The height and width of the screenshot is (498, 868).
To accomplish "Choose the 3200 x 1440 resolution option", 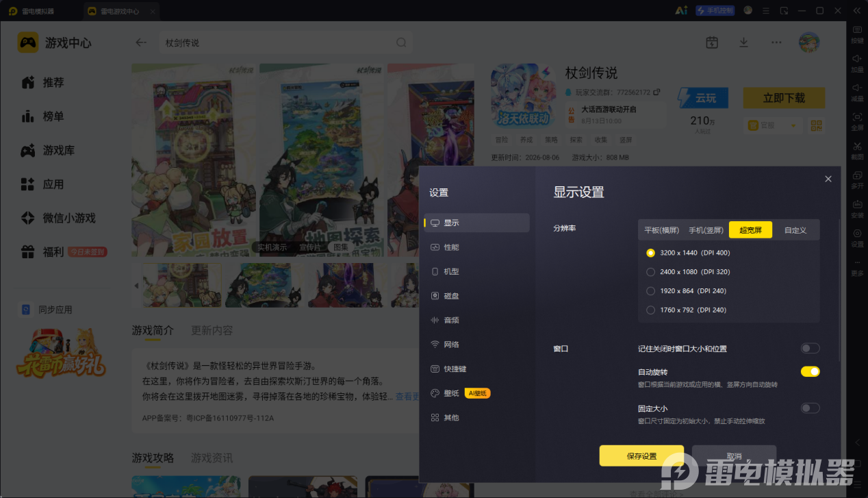I will (x=689, y=253).
